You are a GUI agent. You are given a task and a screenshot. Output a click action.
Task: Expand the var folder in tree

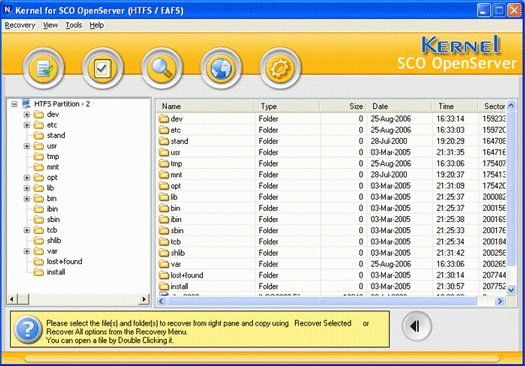click(27, 251)
